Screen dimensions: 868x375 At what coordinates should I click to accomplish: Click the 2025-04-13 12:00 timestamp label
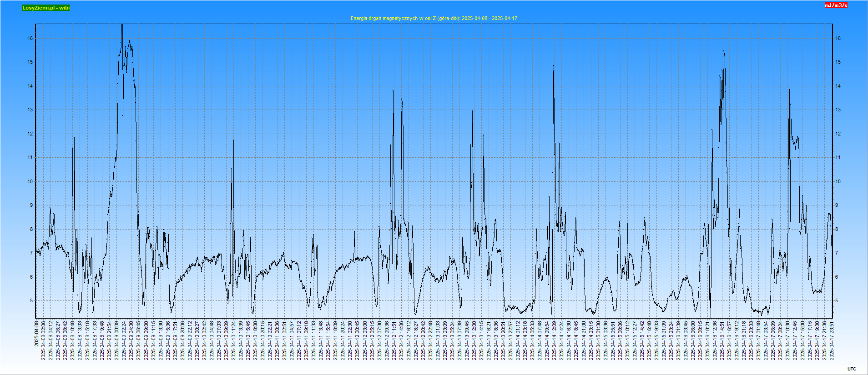[474, 341]
